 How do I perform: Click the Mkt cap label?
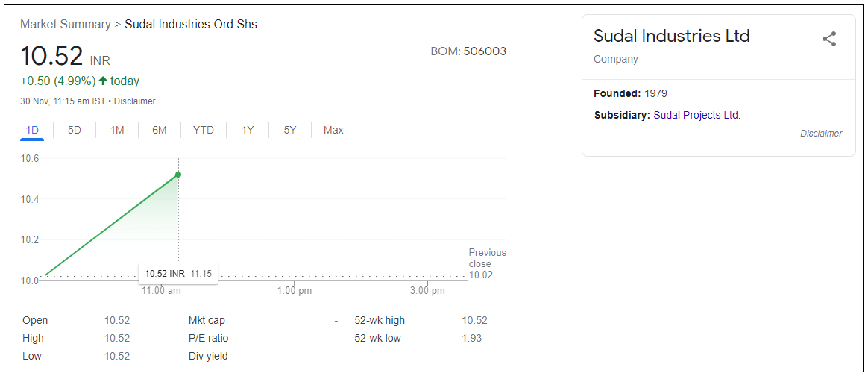tap(207, 320)
